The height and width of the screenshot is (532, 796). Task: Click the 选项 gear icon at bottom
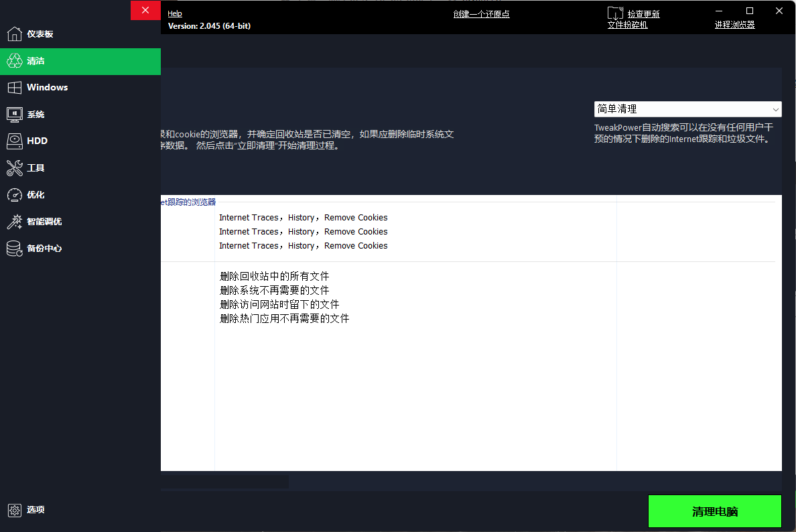pyautogui.click(x=14, y=510)
